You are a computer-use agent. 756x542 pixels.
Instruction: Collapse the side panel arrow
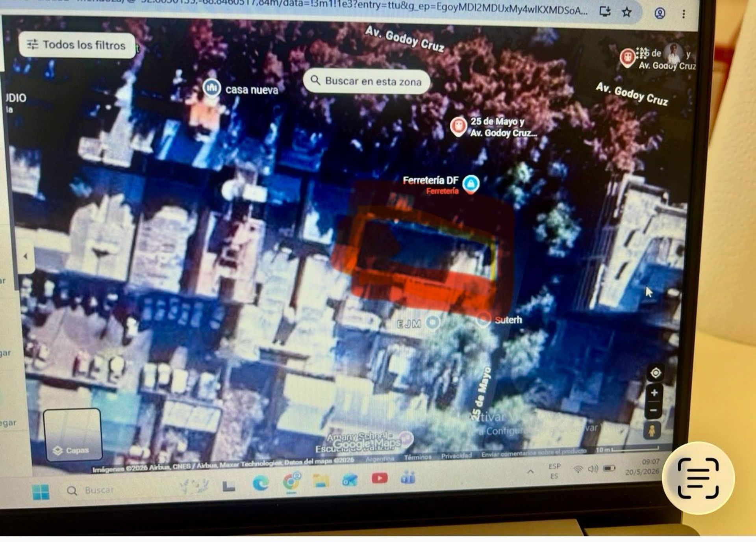pos(26,256)
